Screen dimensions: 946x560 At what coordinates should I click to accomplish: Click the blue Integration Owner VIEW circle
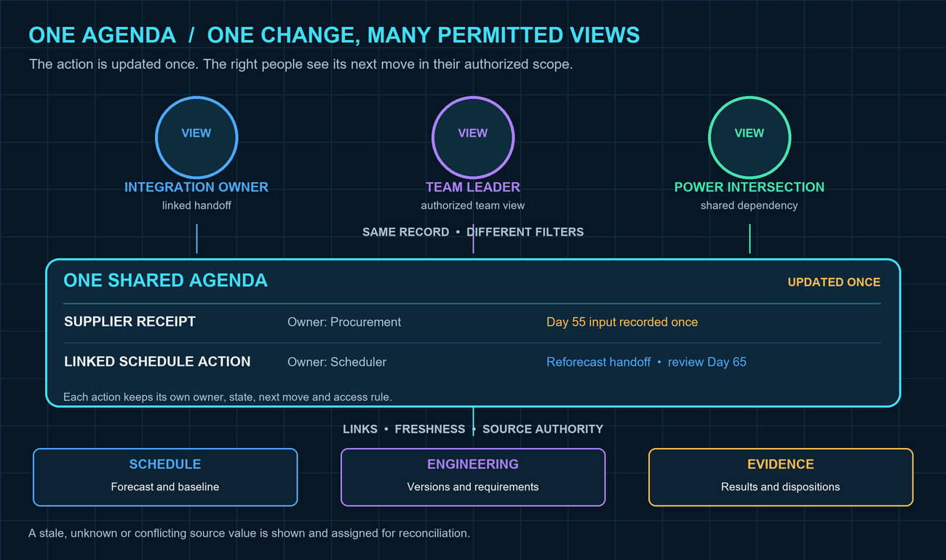(x=196, y=137)
